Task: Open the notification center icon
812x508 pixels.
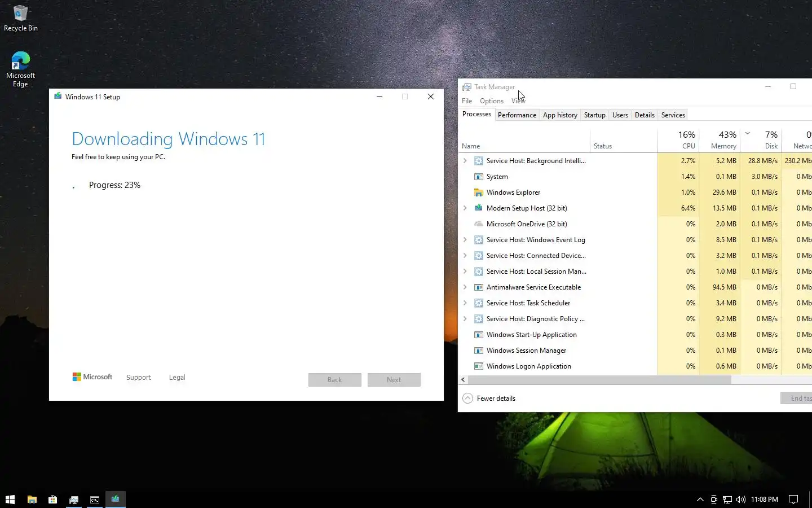Action: click(793, 499)
